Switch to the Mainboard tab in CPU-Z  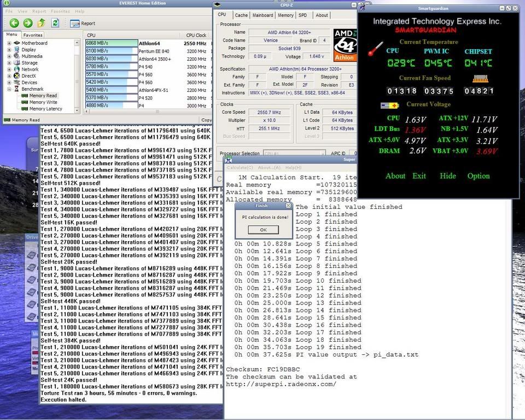tap(262, 15)
